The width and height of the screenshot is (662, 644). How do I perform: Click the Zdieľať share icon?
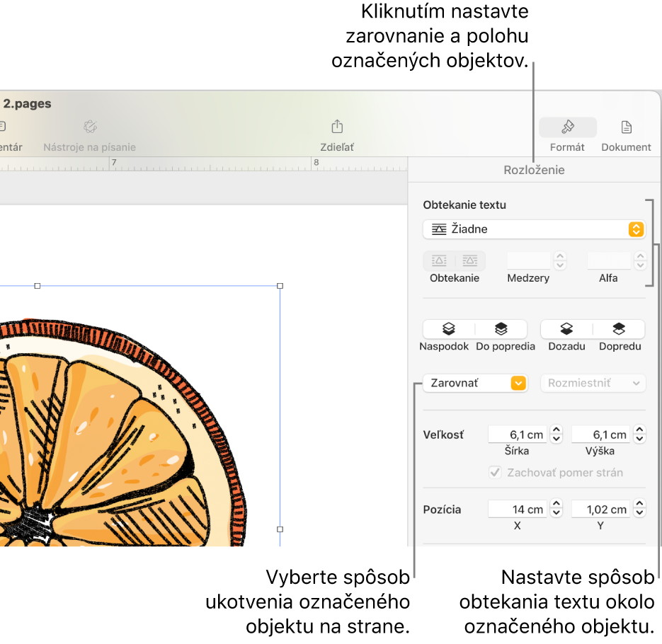[337, 127]
